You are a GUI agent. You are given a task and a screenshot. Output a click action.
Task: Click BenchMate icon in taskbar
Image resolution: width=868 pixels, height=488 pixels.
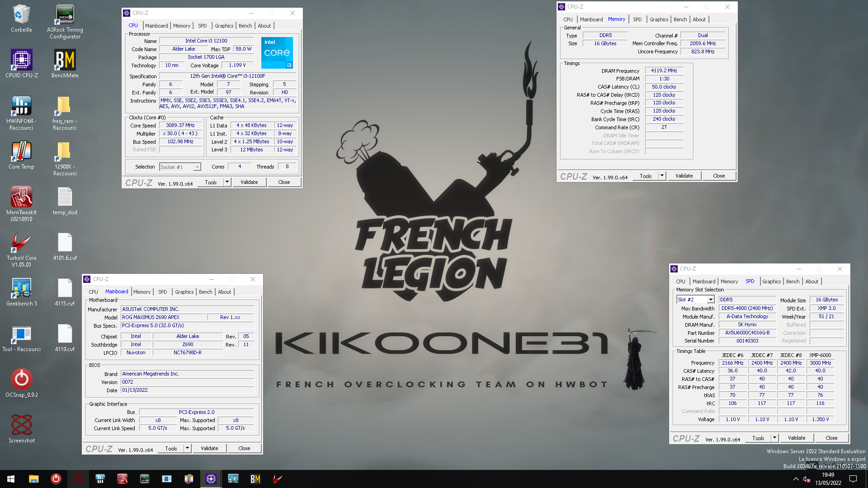[x=255, y=479]
